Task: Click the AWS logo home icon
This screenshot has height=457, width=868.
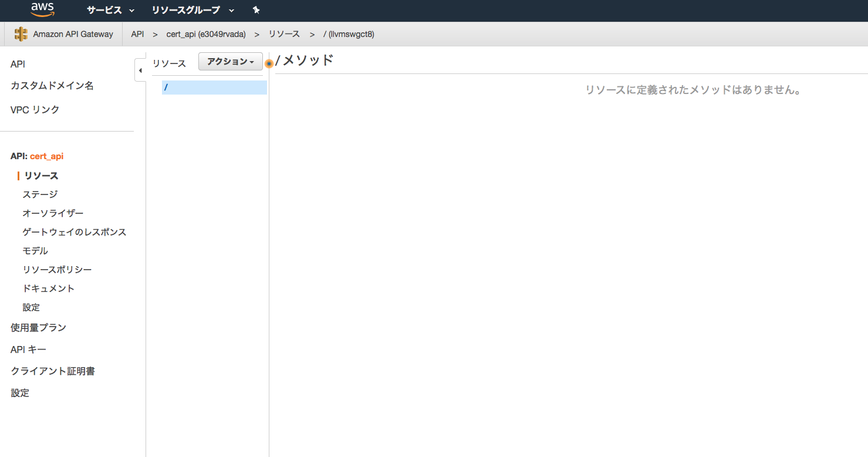Action: 43,9
